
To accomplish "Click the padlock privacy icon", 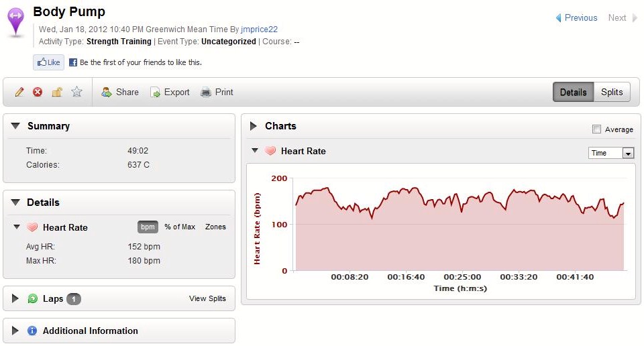I will 57,92.
